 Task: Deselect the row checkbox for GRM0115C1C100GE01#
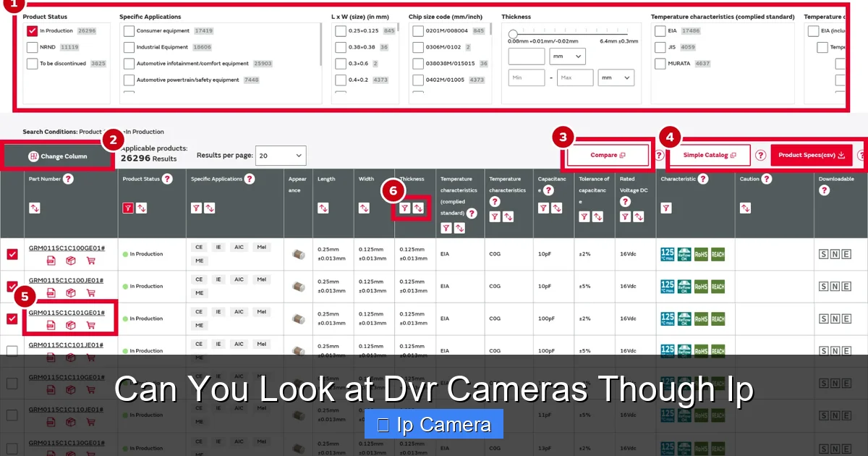pos(12,254)
